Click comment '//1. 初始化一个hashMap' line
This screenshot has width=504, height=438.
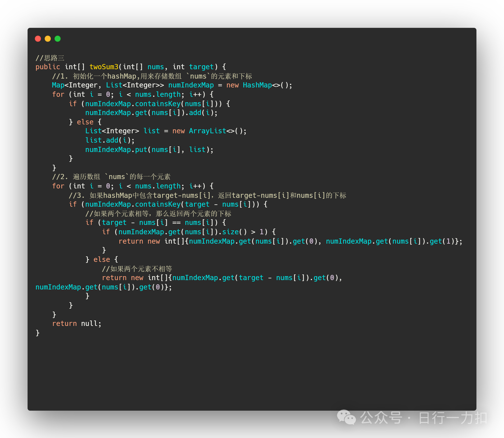tap(152, 76)
